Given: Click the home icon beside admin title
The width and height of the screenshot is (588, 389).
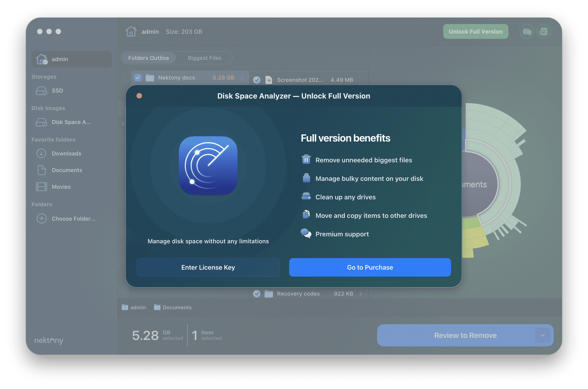Looking at the screenshot, I should click(131, 31).
